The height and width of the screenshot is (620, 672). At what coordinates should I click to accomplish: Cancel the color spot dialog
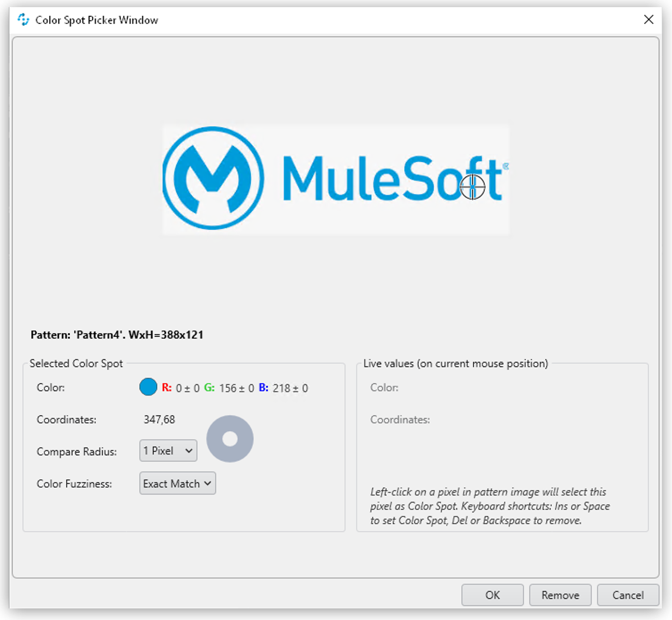[627, 595]
